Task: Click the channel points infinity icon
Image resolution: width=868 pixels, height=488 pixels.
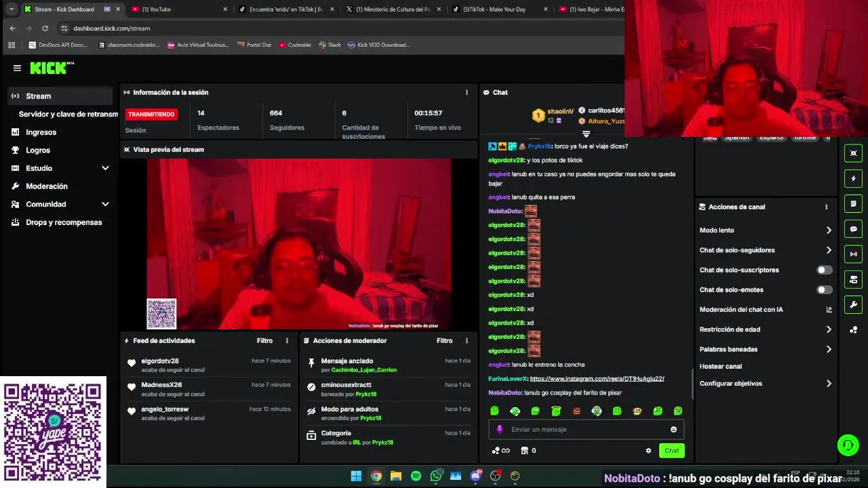Action: (500, 451)
